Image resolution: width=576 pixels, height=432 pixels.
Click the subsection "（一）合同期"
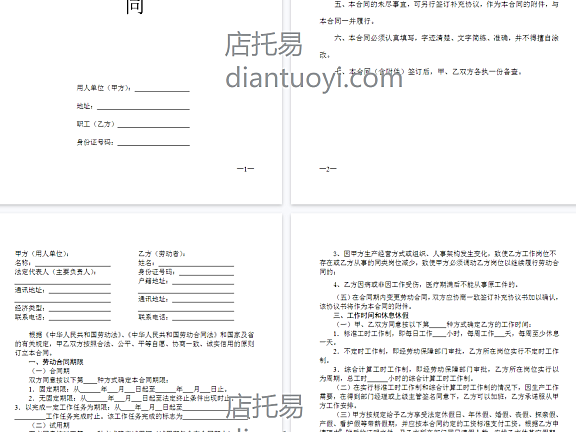click(x=50, y=371)
